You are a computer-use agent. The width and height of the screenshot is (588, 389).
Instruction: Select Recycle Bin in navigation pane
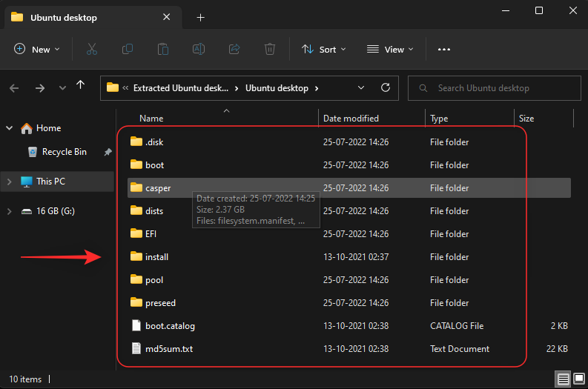click(x=64, y=152)
